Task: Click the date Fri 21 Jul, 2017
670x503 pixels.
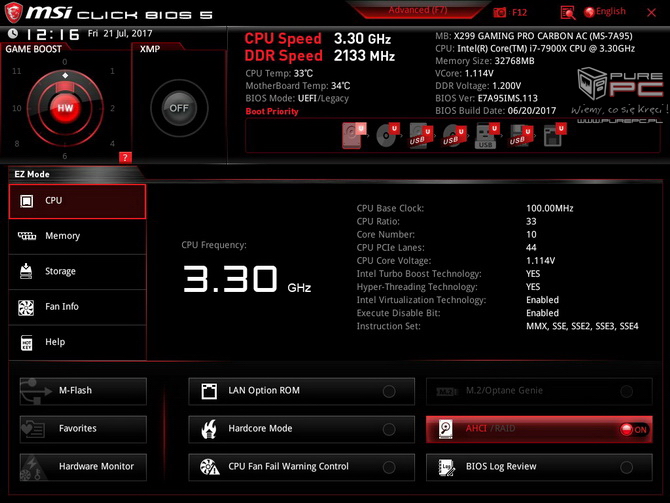Action: [x=120, y=33]
